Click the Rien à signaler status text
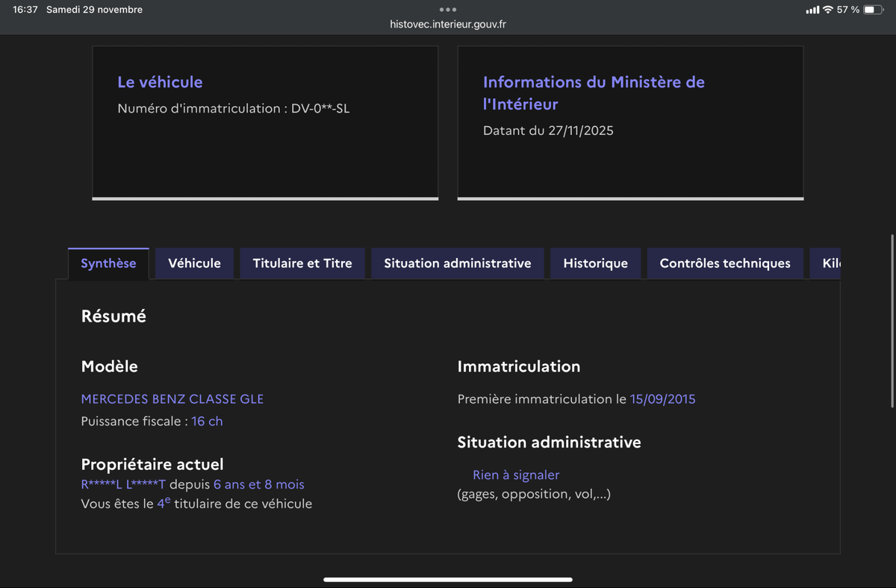The height and width of the screenshot is (588, 896). 516,475
